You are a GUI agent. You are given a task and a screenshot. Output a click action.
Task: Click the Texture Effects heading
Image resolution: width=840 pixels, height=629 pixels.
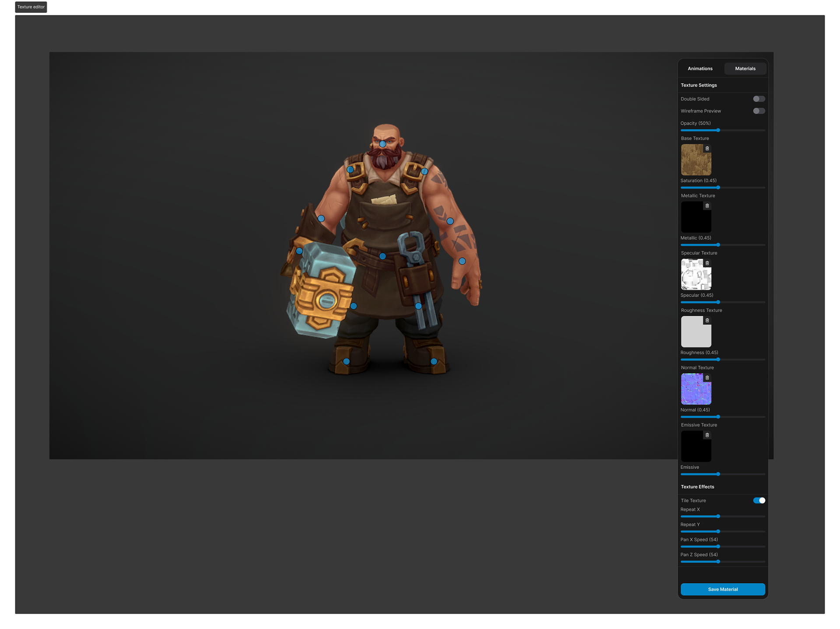pos(697,487)
